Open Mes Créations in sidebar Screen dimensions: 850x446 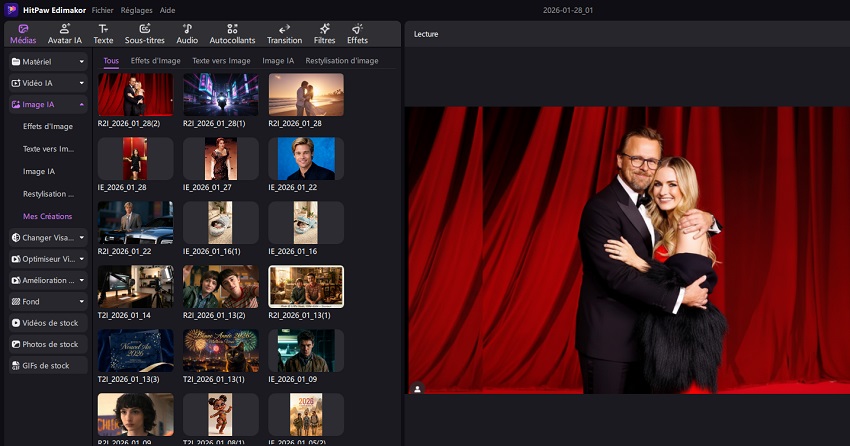[x=47, y=216]
